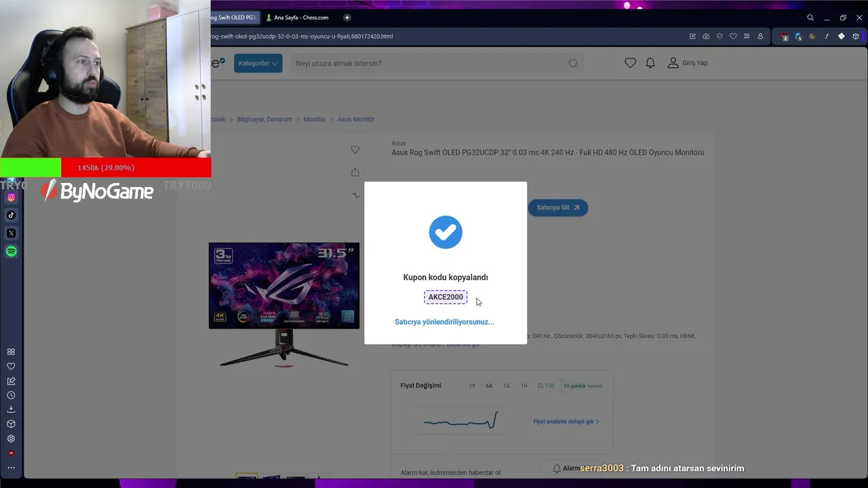Open browsing history clock icon
The width and height of the screenshot is (868, 488).
(x=11, y=395)
